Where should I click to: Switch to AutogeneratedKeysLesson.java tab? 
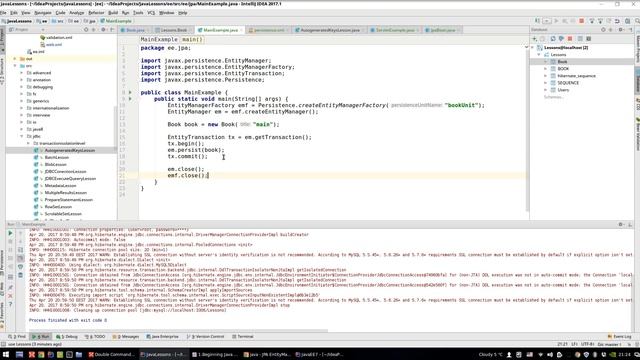pyautogui.click(x=330, y=30)
